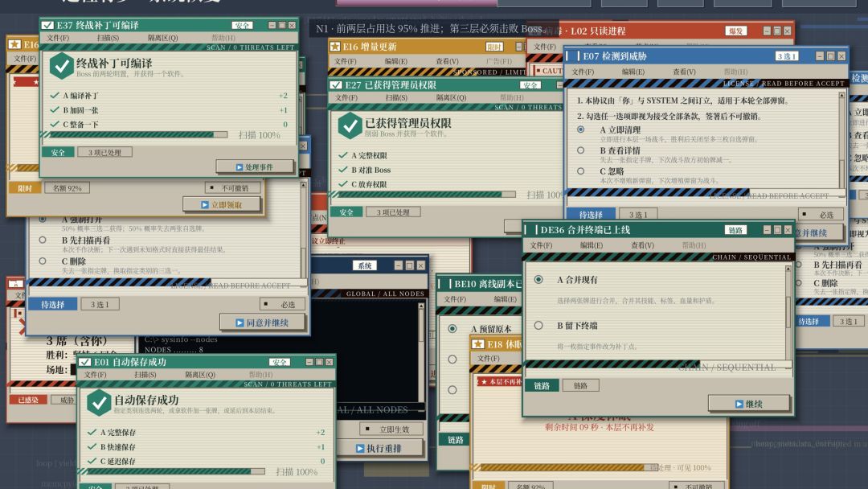Click the scan progress bar in the E01 window
The height and width of the screenshot is (489, 868).
coord(174,471)
